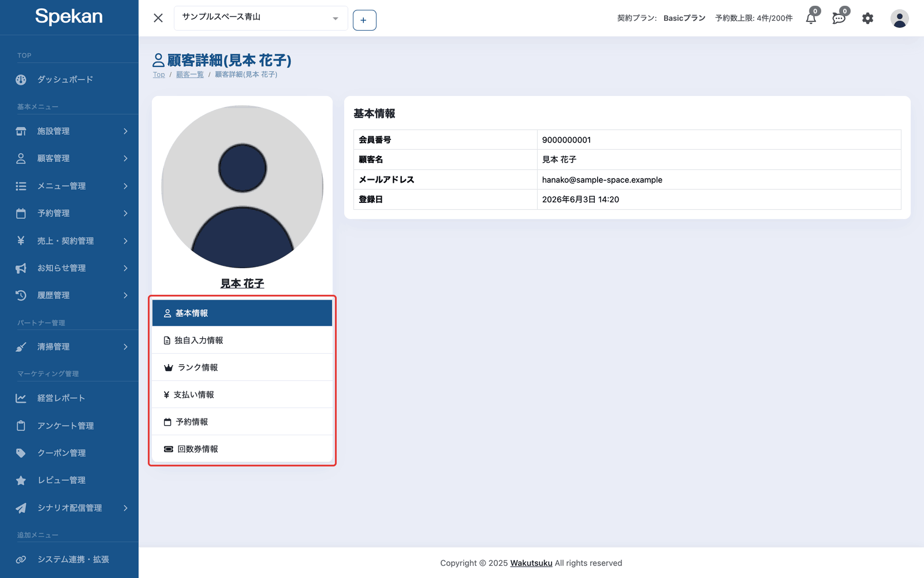924x578 pixels.
Task: Expand the 予約管理 menu chevron
Action: click(125, 213)
